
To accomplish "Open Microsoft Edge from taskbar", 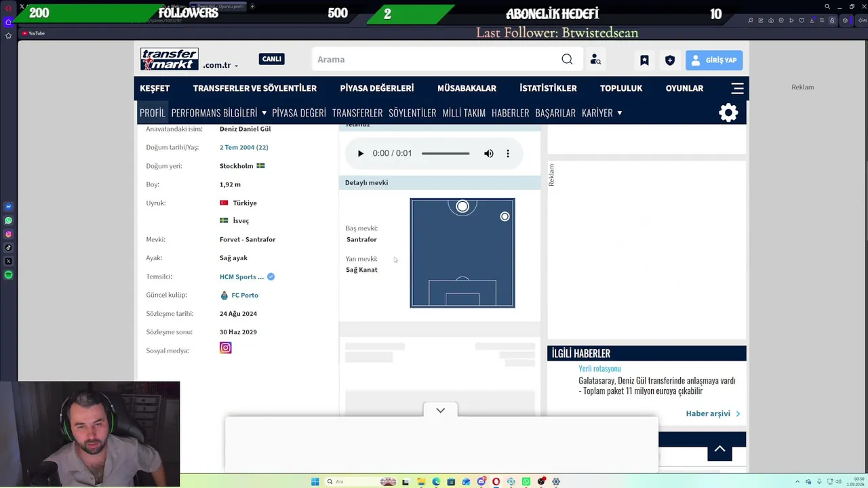I will tap(436, 482).
